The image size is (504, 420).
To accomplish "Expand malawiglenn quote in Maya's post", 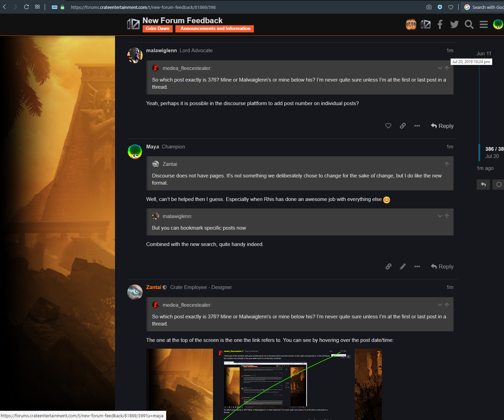I will tap(440, 216).
